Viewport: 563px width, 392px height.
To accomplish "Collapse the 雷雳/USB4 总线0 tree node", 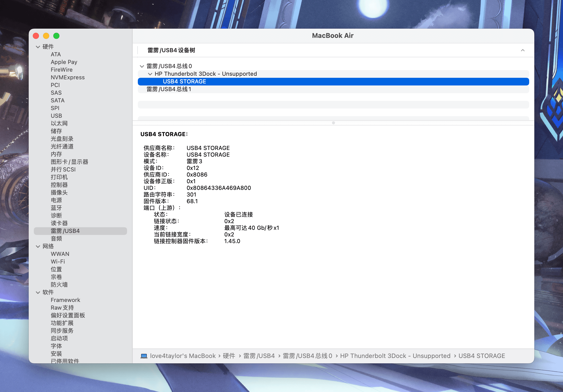I will point(142,66).
